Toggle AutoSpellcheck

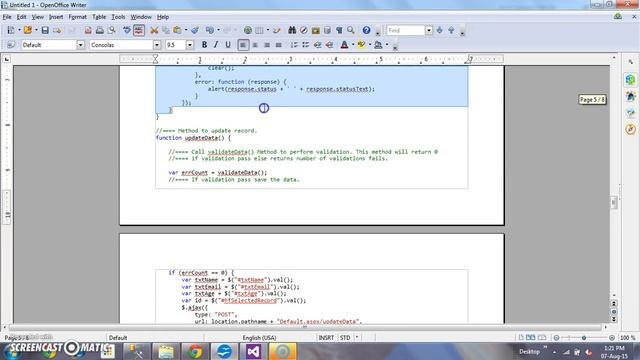pos(139,30)
